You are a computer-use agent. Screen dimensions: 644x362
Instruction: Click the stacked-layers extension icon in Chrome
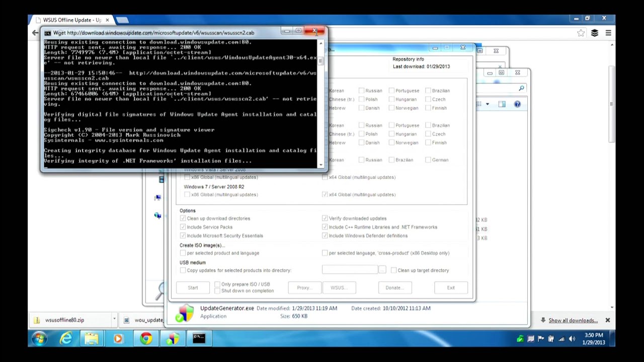click(595, 33)
